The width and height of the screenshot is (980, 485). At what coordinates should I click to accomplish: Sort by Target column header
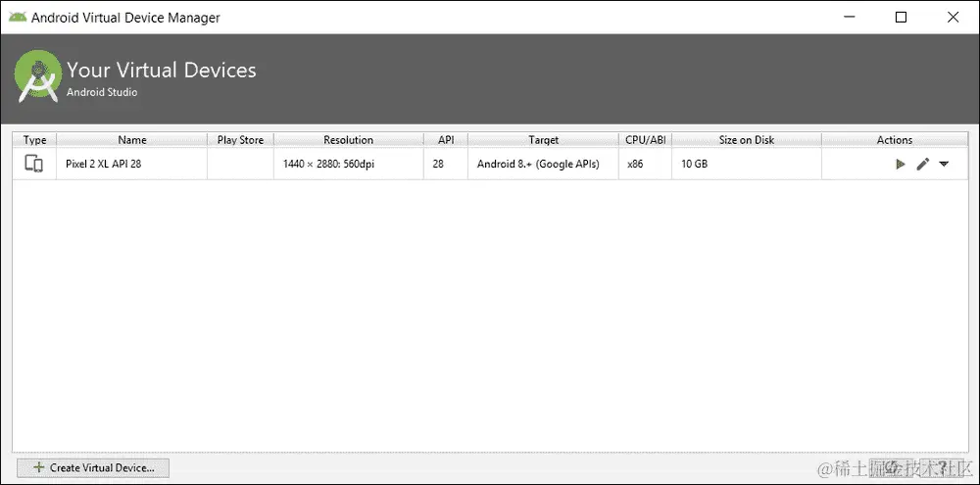tap(543, 140)
